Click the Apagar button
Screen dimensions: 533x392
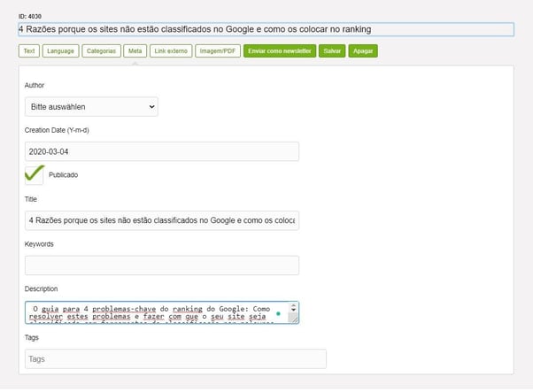point(363,51)
